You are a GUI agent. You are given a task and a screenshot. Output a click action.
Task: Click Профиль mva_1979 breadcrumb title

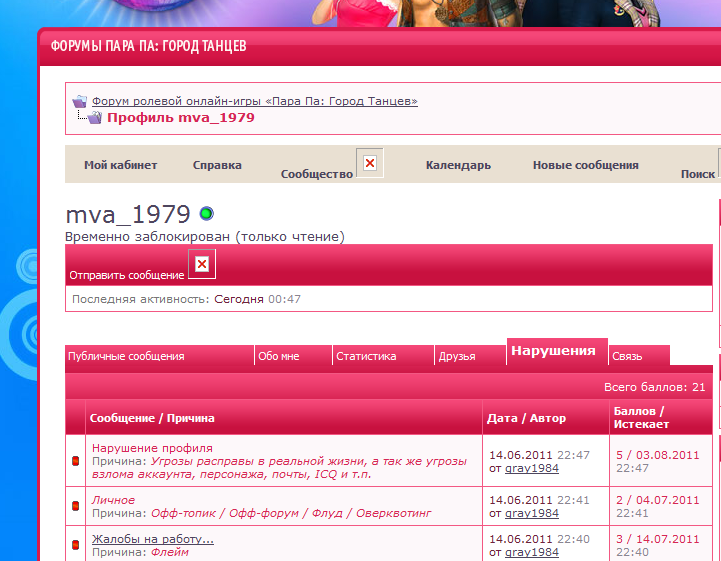click(x=181, y=118)
